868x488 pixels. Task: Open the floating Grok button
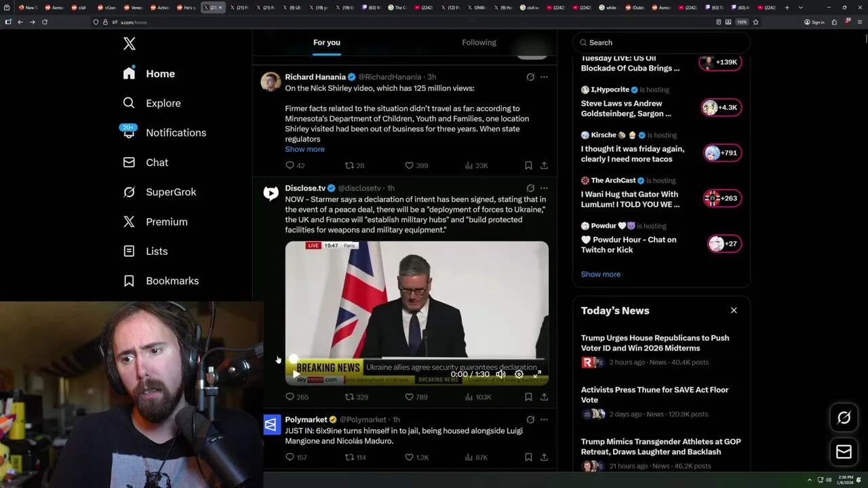tap(844, 418)
